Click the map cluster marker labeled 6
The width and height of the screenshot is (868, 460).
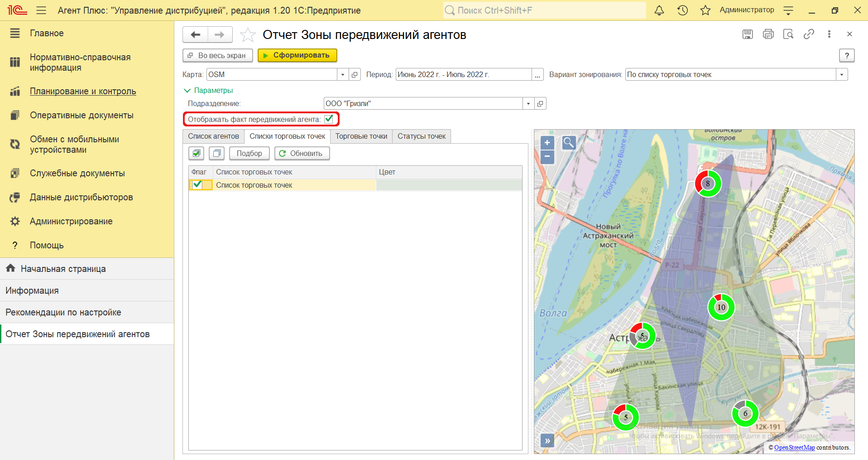click(x=745, y=413)
